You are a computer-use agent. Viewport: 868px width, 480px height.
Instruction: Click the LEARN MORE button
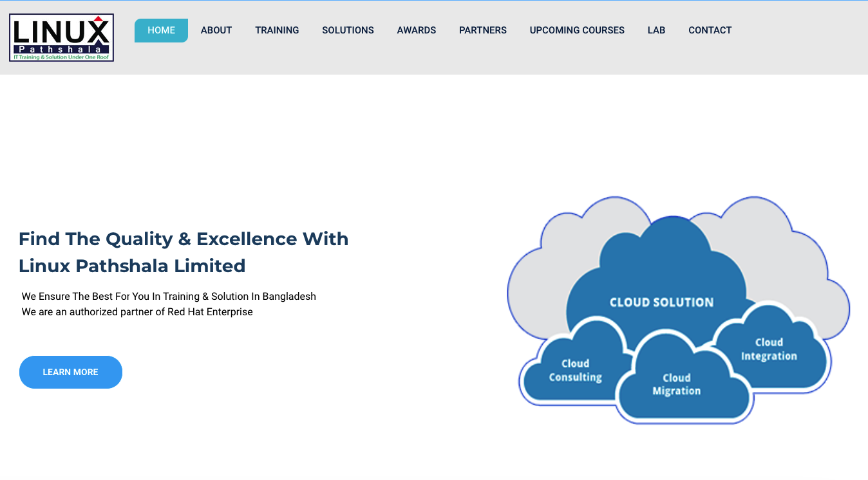tap(70, 372)
